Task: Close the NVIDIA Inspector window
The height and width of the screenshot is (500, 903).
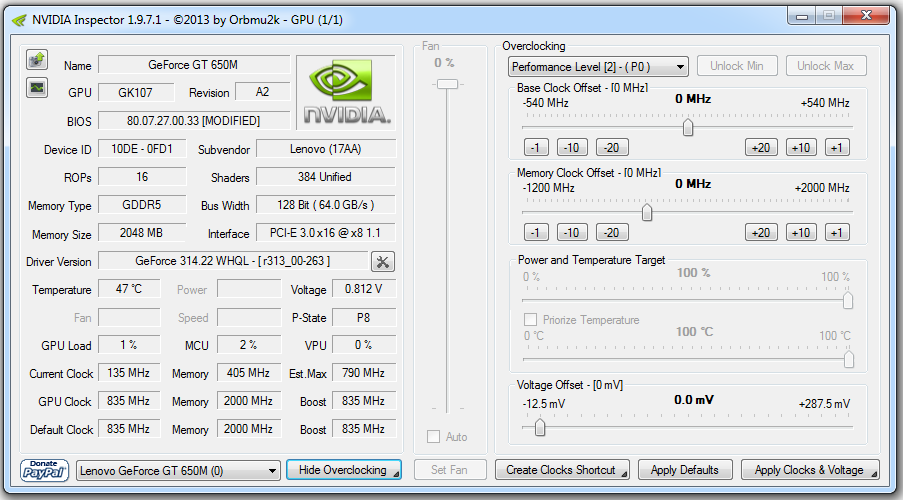Action: pos(866,16)
